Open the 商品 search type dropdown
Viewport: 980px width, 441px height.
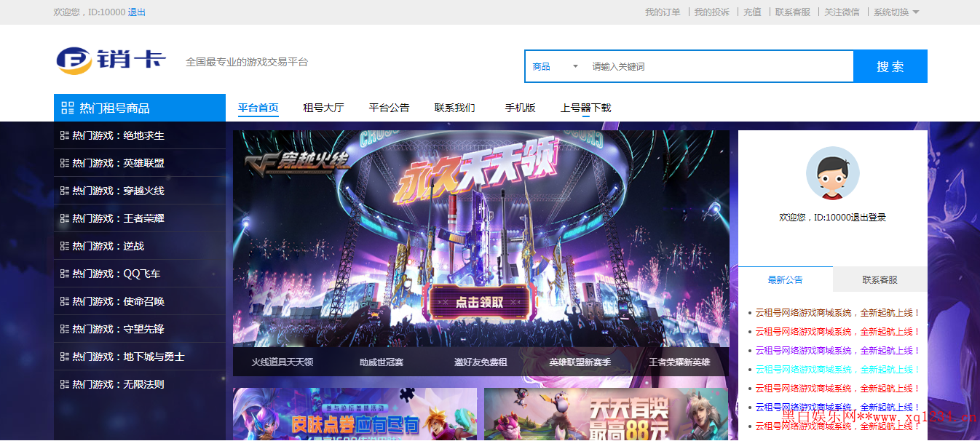point(556,66)
